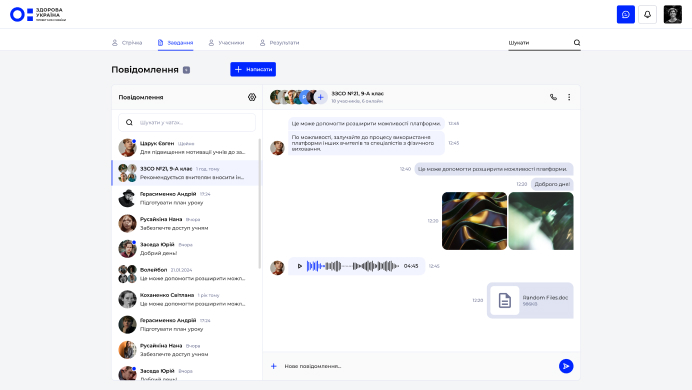Image resolution: width=692 pixels, height=390 pixels.
Task: Open messages settings gear icon
Action: (252, 97)
